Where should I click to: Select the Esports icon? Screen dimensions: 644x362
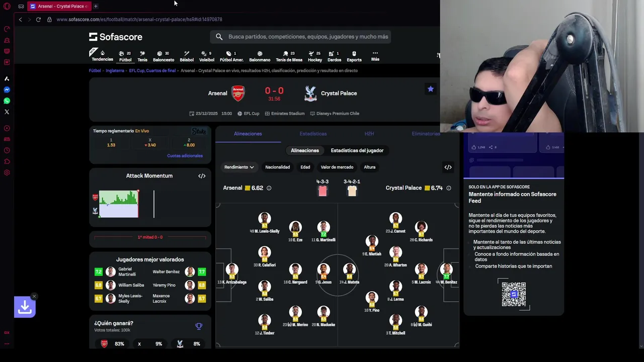coord(354,53)
